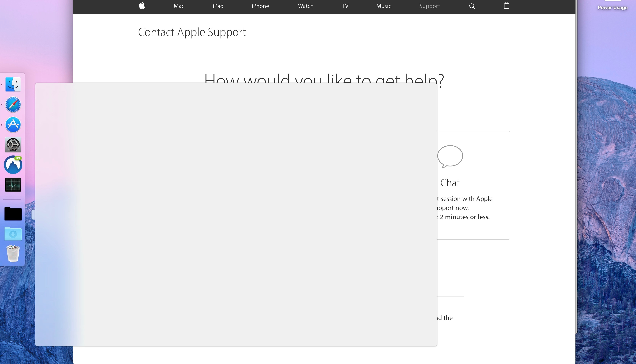
Task: Navigate to the Watch section
Action: click(306, 6)
